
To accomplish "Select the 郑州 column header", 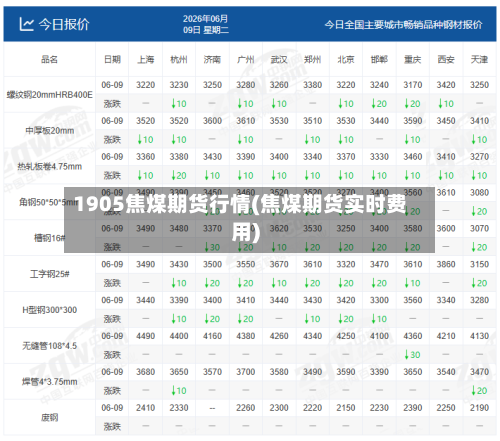I will point(312,60).
